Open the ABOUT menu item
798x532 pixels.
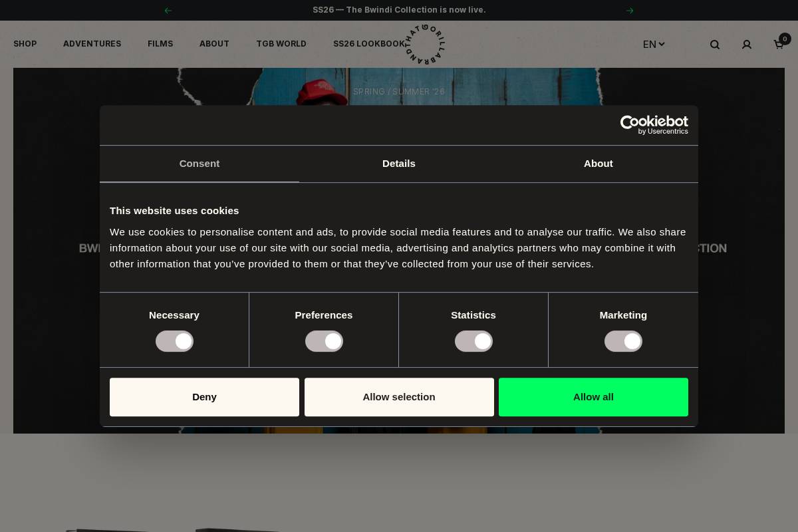pyautogui.click(x=214, y=44)
